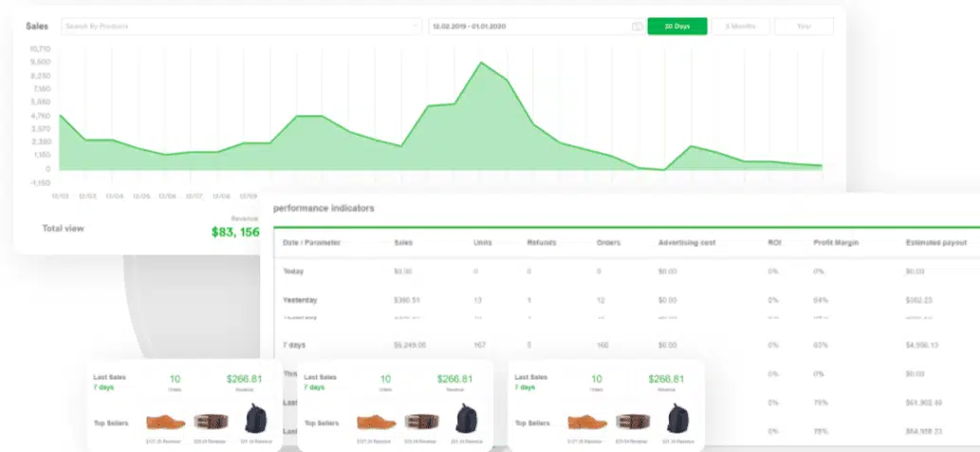Screen dimensions: 980x452
Task: Sort by Orders column header
Action: click(x=608, y=242)
